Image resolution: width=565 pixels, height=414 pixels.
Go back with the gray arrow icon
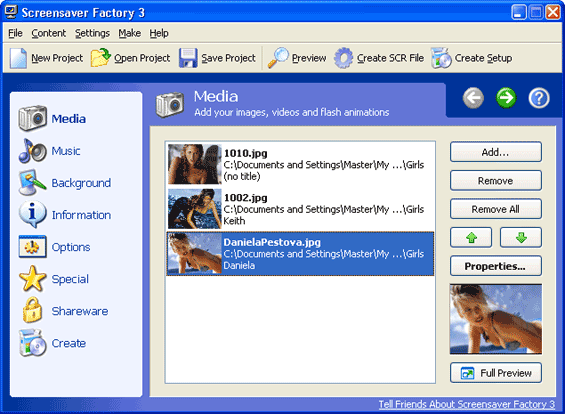tap(473, 98)
